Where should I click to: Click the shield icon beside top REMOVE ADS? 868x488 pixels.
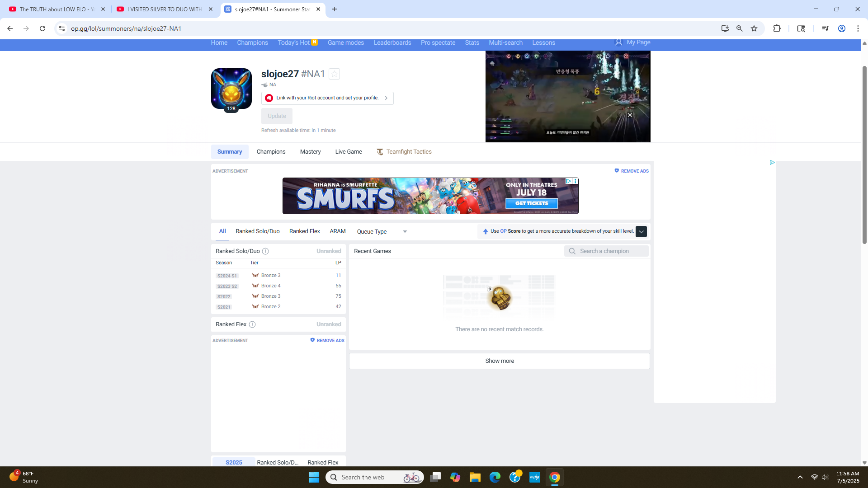(x=617, y=171)
